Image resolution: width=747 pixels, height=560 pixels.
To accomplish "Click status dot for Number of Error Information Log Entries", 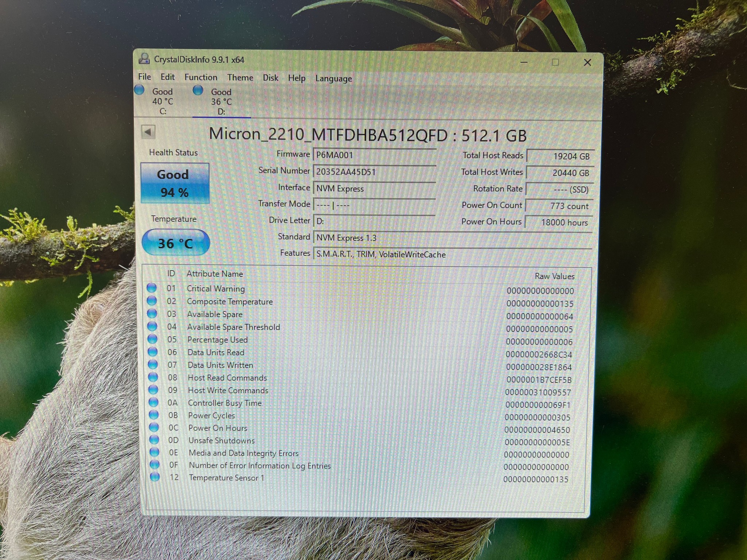I will point(155,465).
